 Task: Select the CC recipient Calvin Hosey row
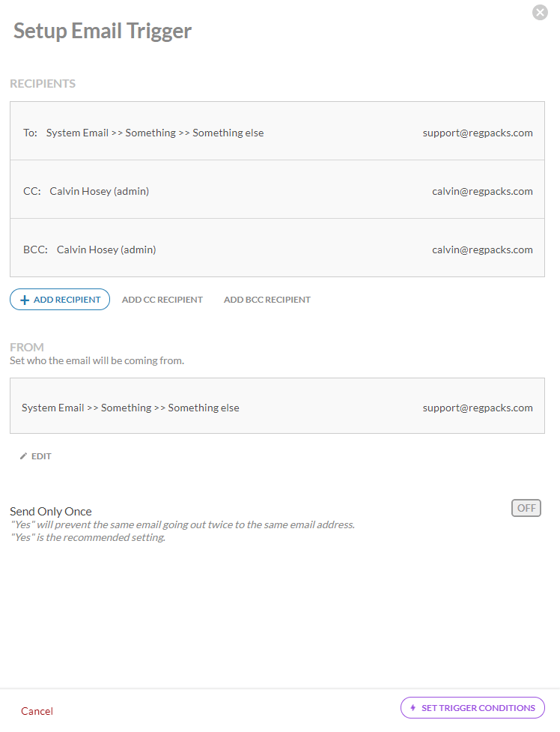(x=99, y=191)
